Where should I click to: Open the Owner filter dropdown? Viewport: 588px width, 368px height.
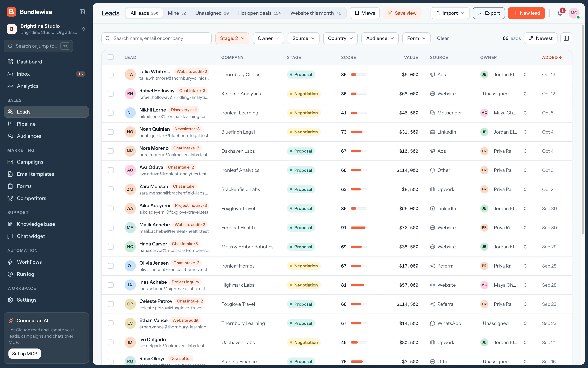pyautogui.click(x=268, y=38)
